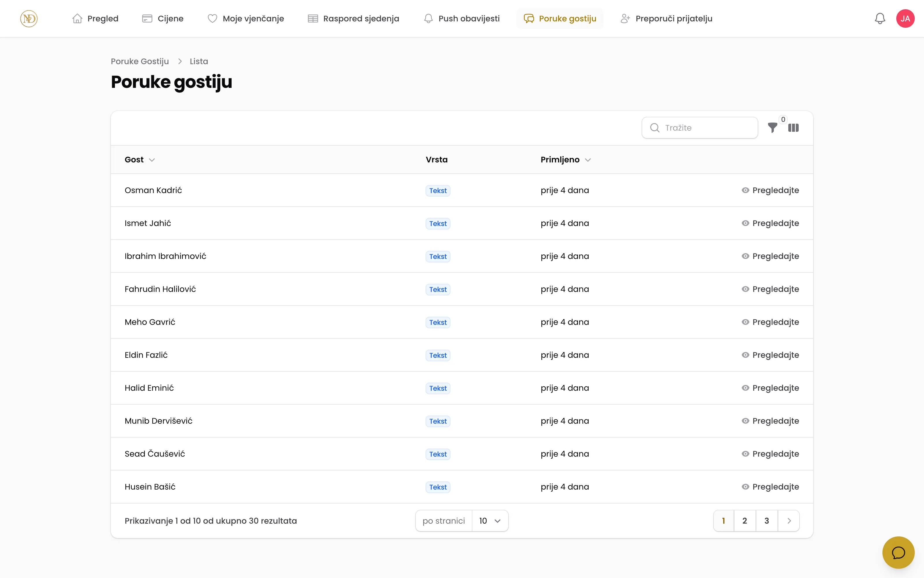Click the bell icon beside Push obavijesti

click(429, 18)
